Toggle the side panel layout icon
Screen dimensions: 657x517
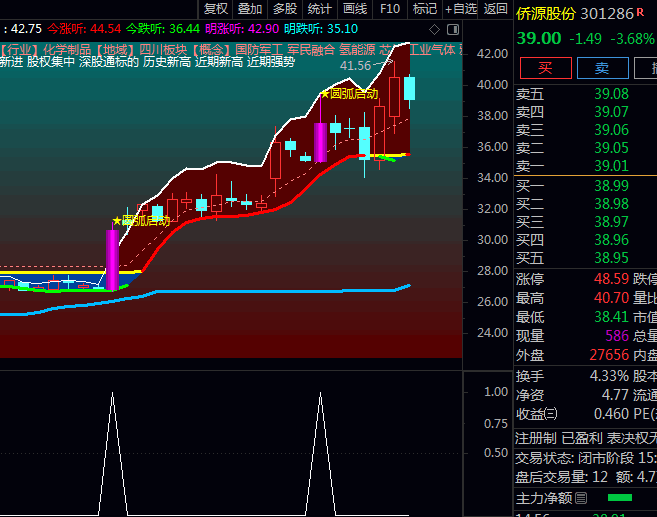click(453, 30)
